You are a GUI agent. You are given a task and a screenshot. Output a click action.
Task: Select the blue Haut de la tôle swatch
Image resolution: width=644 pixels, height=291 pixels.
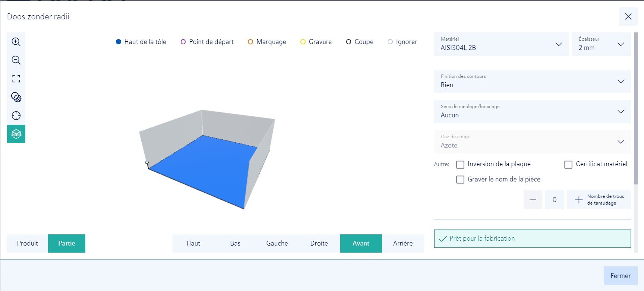119,42
